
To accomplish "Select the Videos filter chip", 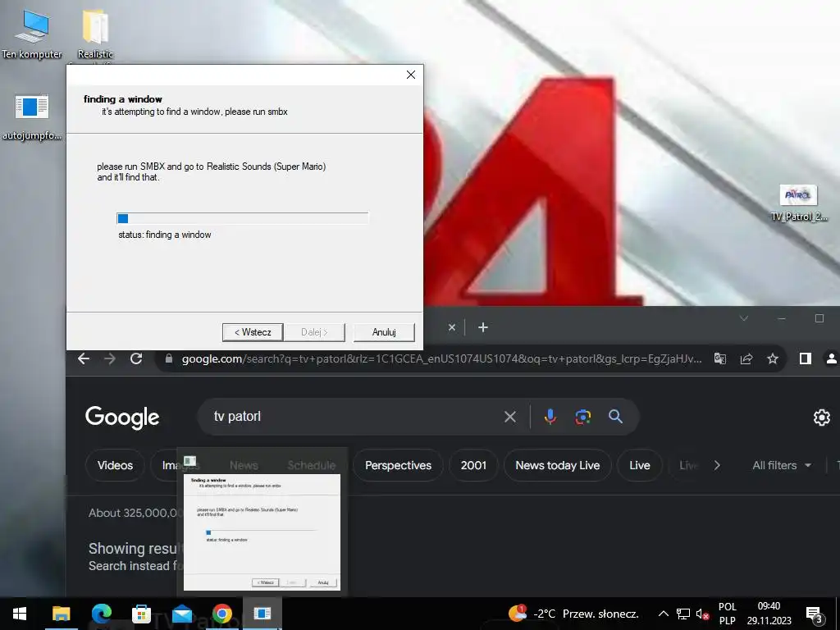I will 115,465.
